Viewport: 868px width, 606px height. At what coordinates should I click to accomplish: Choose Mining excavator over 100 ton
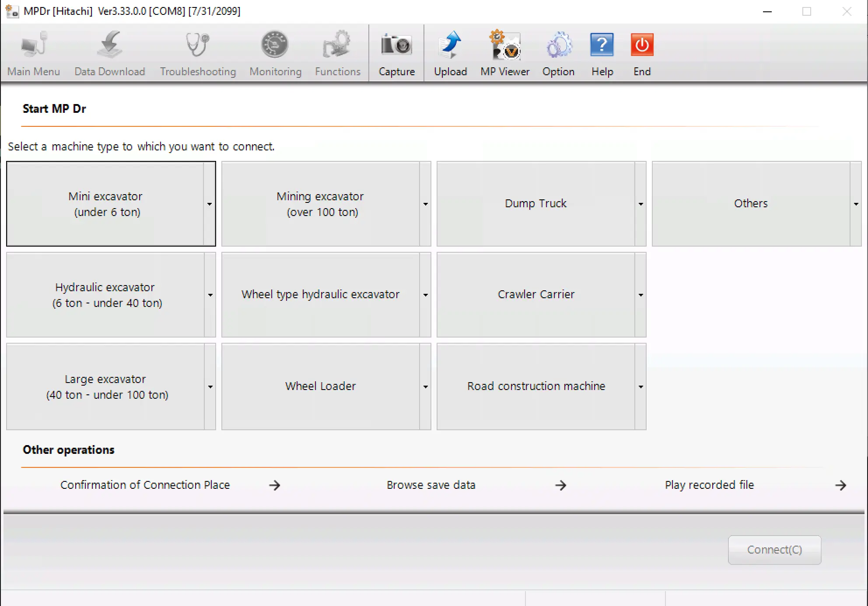point(321,204)
